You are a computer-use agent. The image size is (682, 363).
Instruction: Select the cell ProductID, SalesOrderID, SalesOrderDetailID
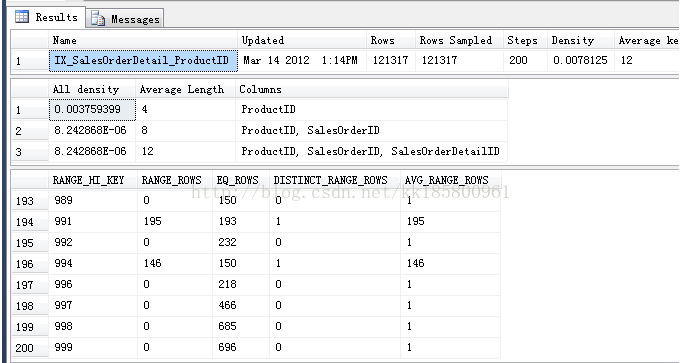[371, 151]
